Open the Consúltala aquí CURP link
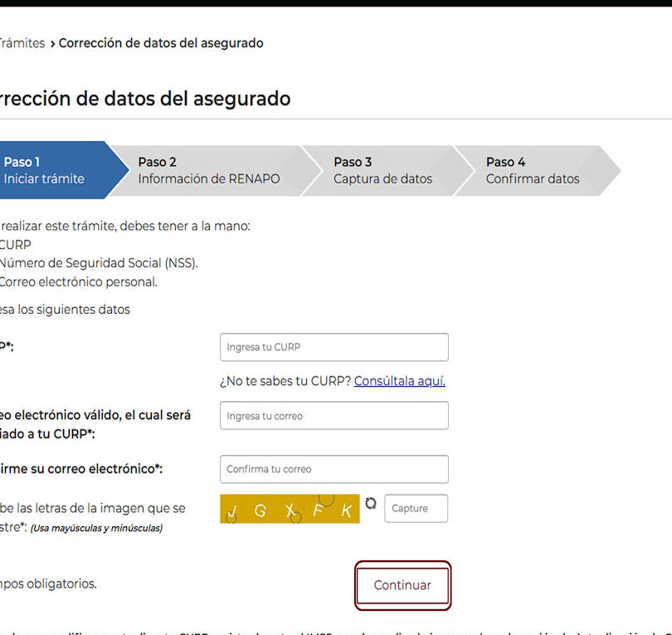The width and height of the screenshot is (672, 635). coord(399,381)
